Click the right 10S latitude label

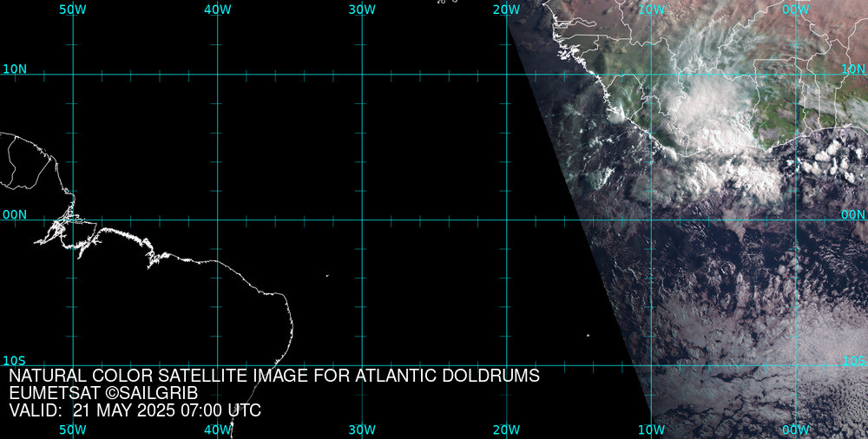[853, 361]
